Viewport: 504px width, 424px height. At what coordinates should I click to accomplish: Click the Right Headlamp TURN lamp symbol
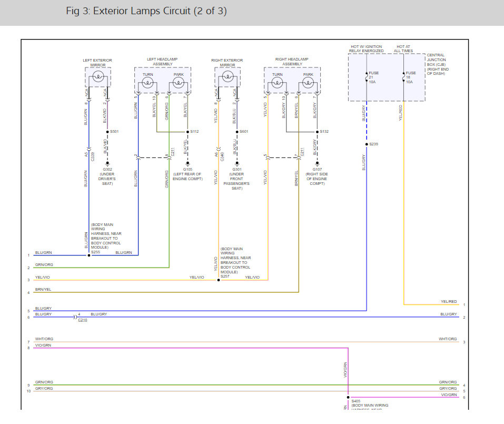[x=277, y=83]
